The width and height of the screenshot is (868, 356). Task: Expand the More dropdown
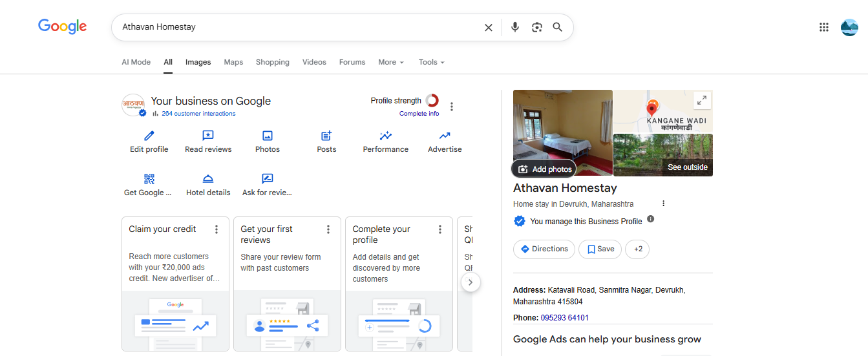pos(391,62)
